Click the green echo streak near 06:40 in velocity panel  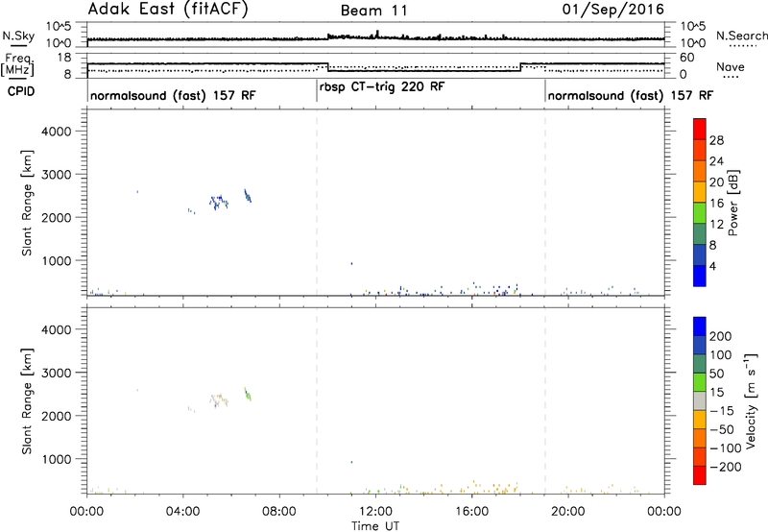click(248, 394)
